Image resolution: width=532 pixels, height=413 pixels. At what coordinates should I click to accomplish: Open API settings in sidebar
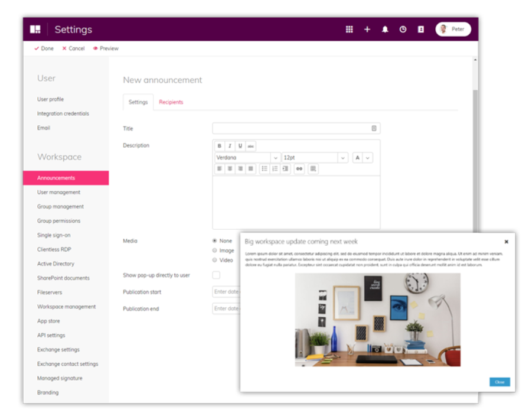coord(51,335)
